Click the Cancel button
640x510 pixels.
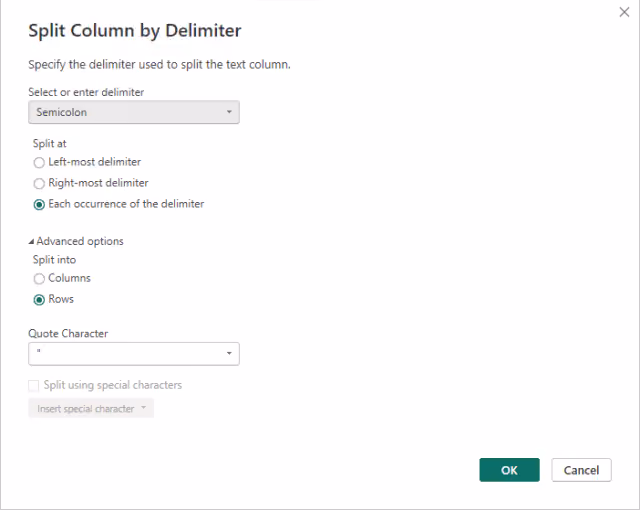click(x=581, y=470)
